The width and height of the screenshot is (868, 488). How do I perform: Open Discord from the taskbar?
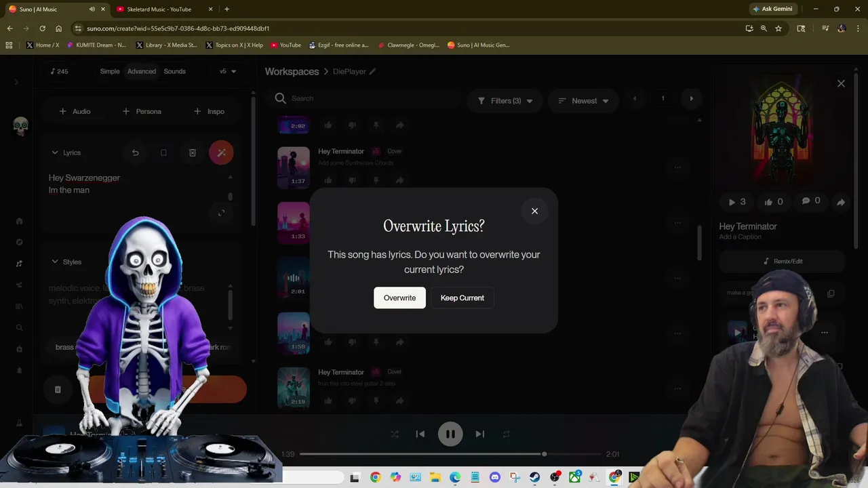click(x=495, y=478)
